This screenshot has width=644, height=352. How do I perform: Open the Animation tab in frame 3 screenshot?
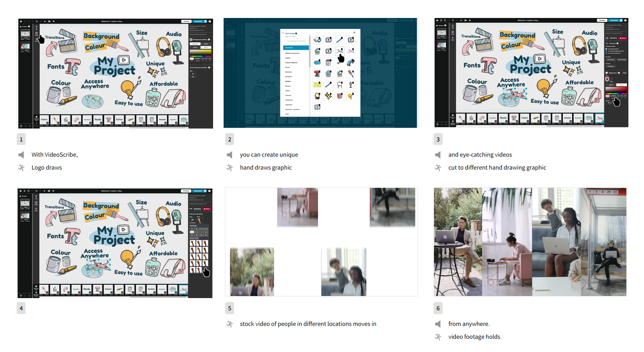tap(613, 38)
